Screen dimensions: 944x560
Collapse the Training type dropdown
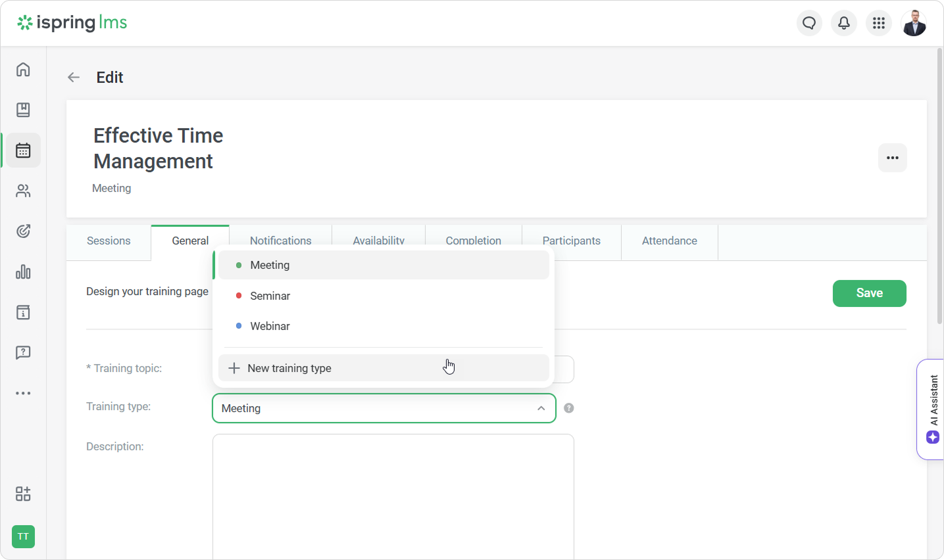tap(541, 408)
